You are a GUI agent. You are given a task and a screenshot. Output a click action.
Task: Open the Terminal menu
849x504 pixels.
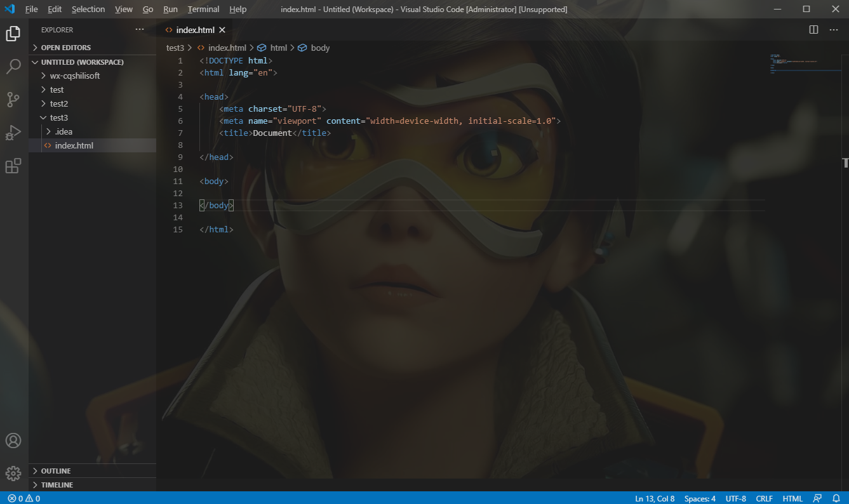[x=203, y=9]
